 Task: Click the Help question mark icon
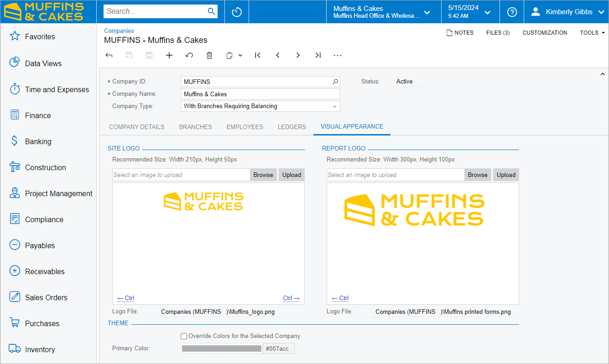point(512,12)
